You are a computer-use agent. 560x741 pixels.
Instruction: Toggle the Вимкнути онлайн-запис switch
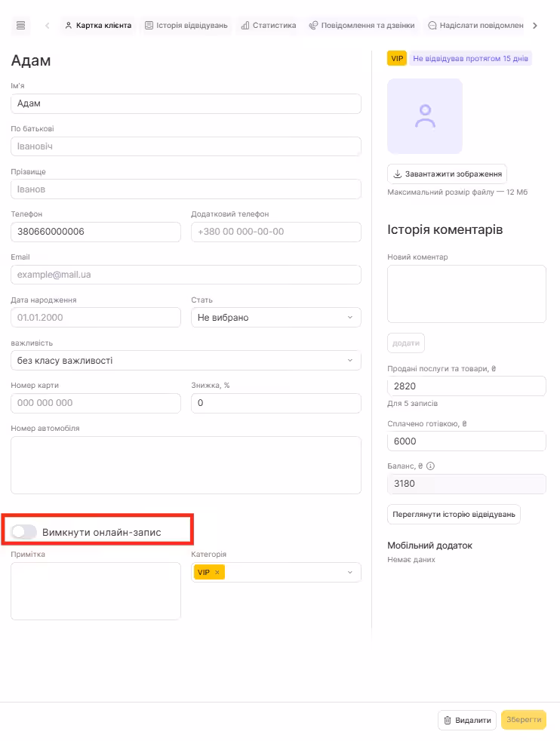24,532
